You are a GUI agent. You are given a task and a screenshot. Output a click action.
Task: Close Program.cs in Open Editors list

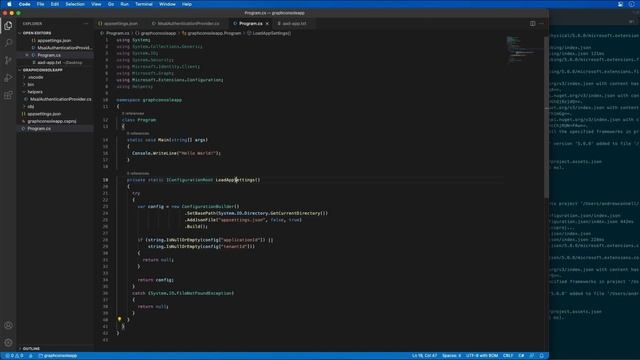[x=27, y=55]
